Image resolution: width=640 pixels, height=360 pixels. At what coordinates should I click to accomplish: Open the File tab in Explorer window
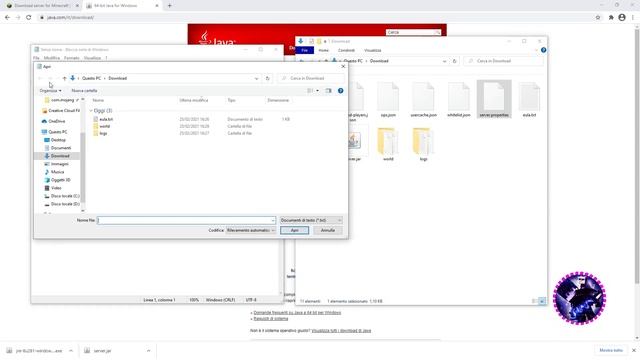(x=304, y=50)
